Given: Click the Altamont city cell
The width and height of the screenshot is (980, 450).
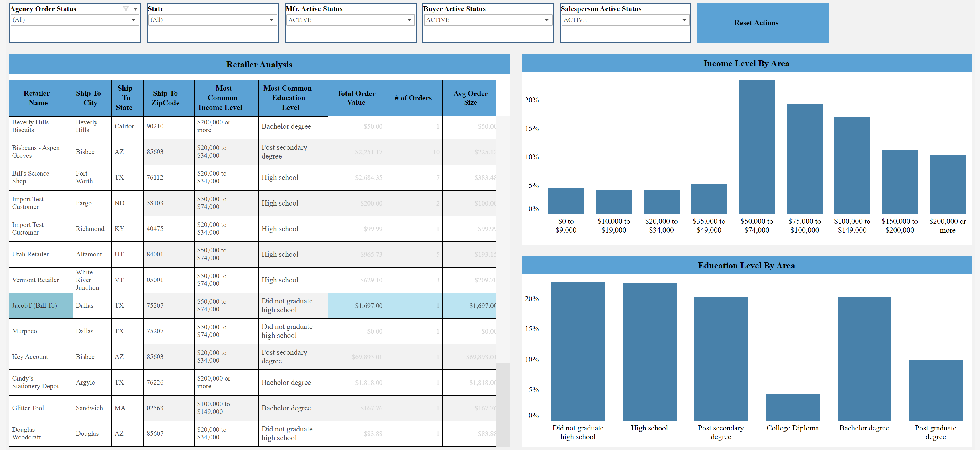Looking at the screenshot, I should [x=92, y=254].
